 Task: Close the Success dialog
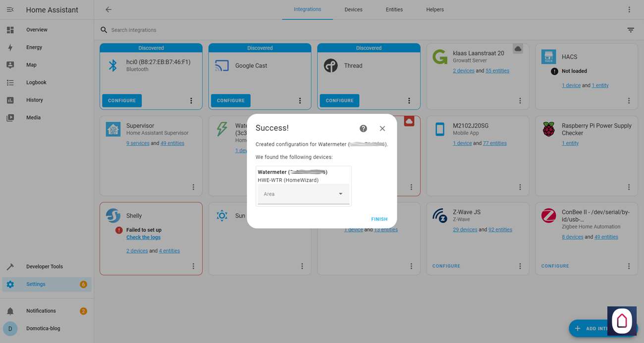click(382, 128)
